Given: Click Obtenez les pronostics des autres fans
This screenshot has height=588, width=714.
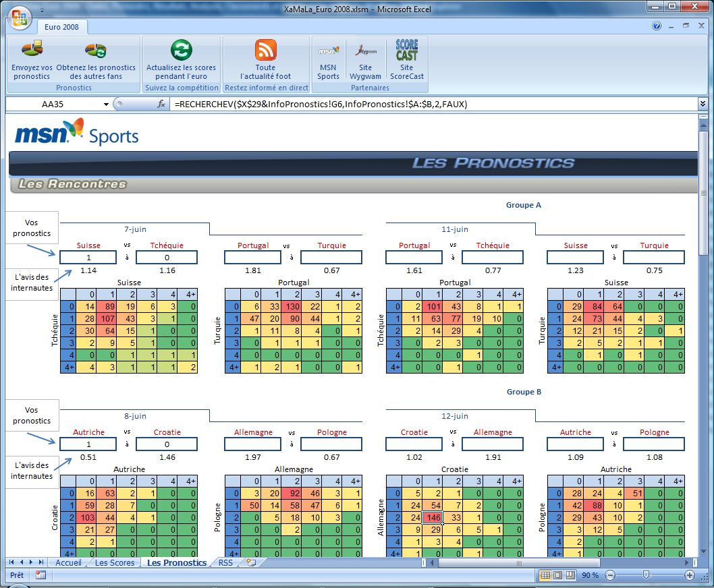Looking at the screenshot, I should [x=96, y=61].
